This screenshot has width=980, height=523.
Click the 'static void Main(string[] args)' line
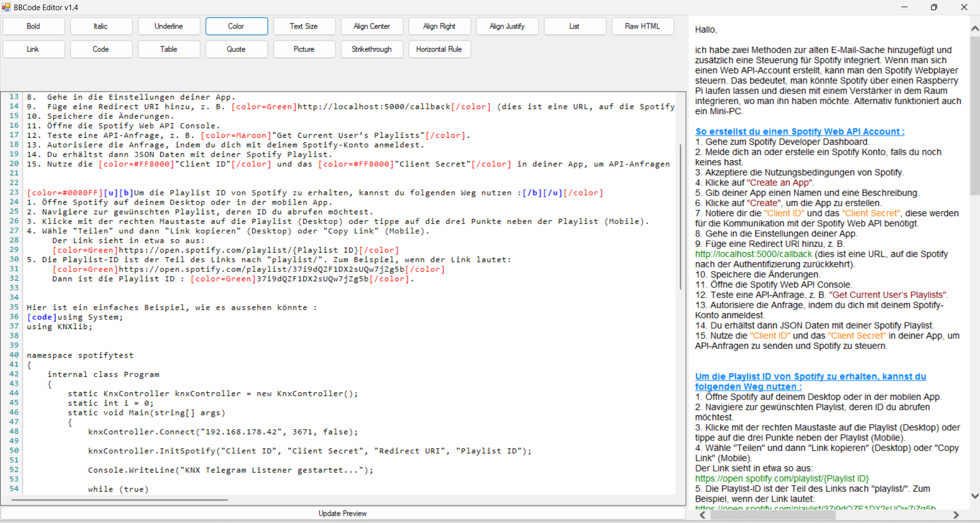tap(147, 413)
